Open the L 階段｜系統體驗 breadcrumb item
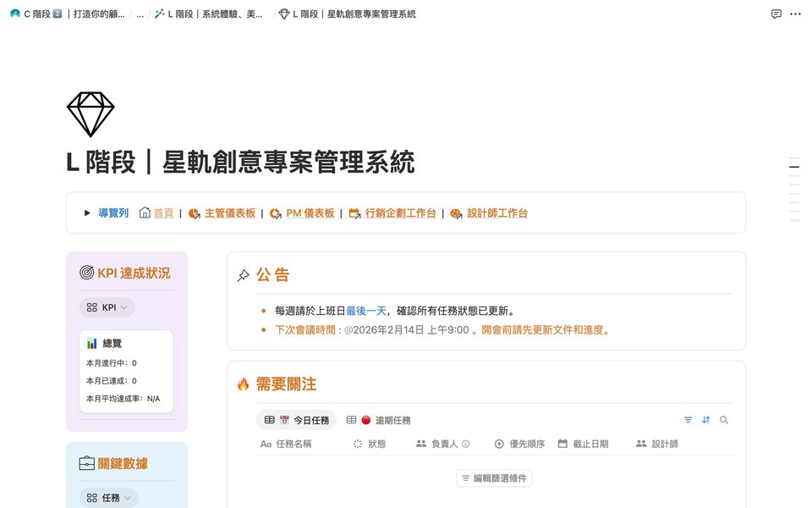This screenshot has width=812, height=508. click(209, 14)
